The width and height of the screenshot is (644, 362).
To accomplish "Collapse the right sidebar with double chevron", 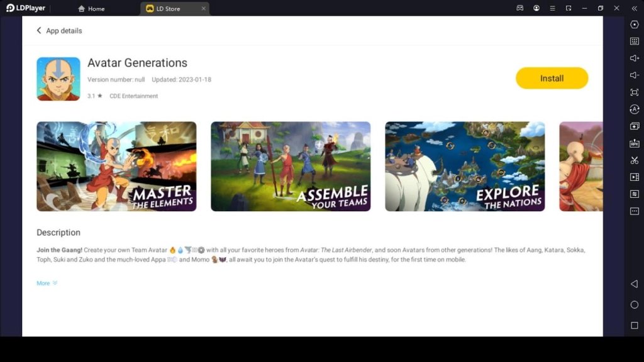I will (634, 8).
